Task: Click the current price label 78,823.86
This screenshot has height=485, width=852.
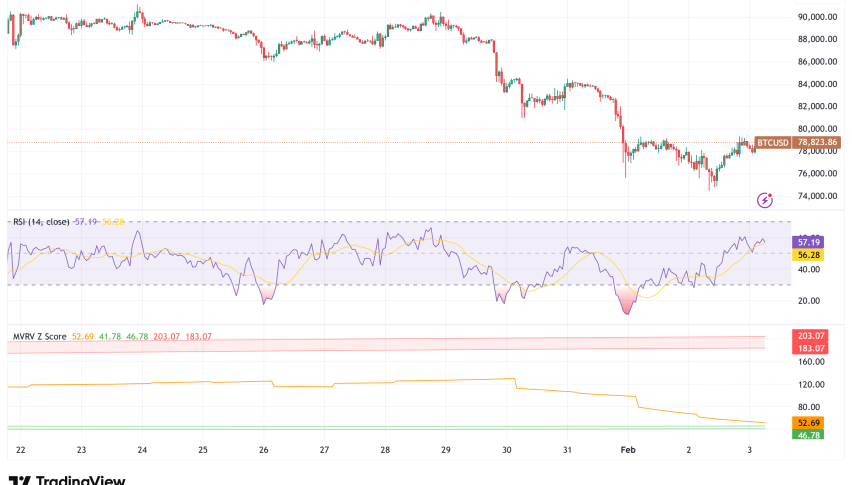Action: click(815, 143)
